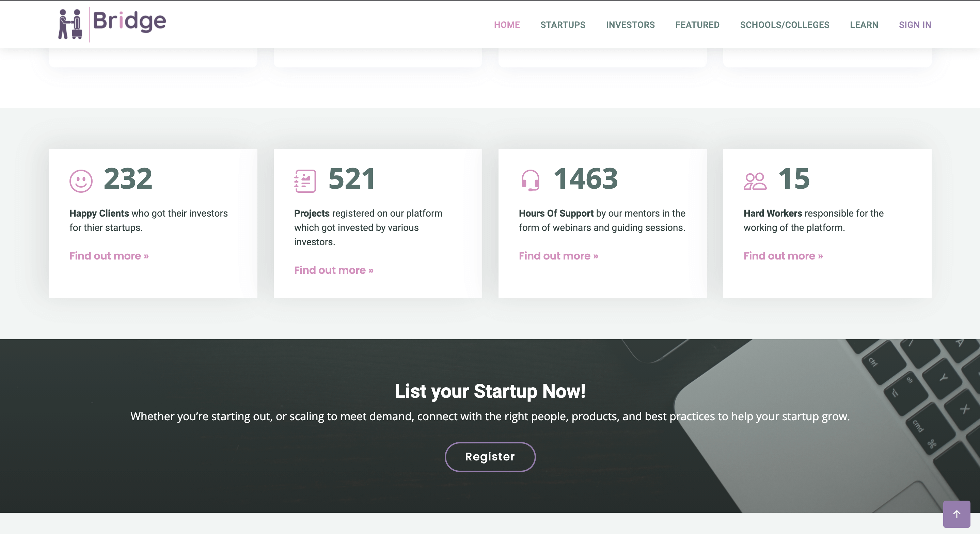Click the smiley face Happy Clients icon

81,181
